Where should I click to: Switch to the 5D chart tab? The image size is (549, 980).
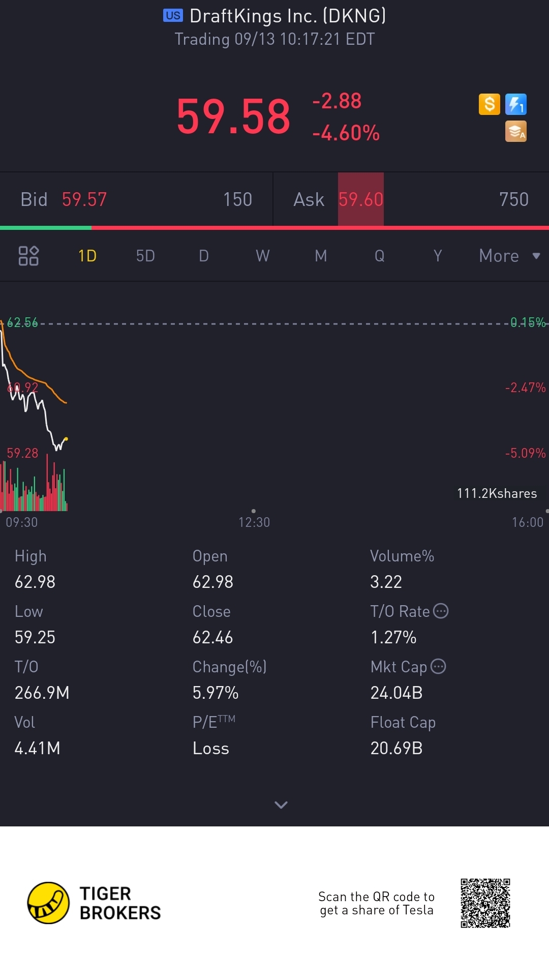tap(145, 256)
